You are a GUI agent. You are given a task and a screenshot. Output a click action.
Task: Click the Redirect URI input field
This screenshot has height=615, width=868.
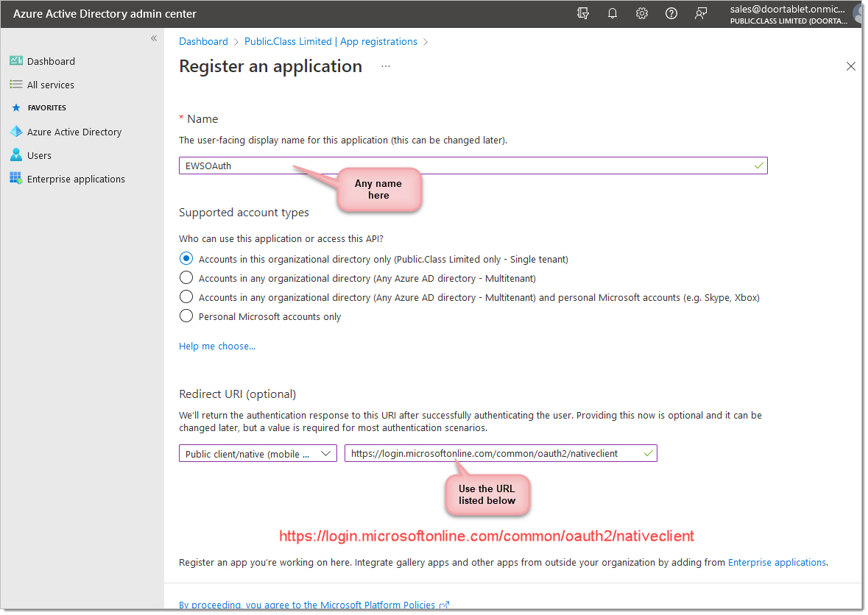(x=501, y=453)
